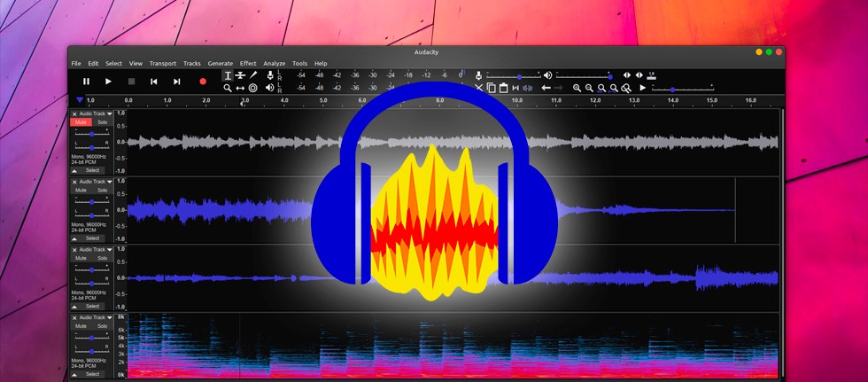Toggle Solo on the second track
This screenshot has height=382, width=868.
[103, 190]
